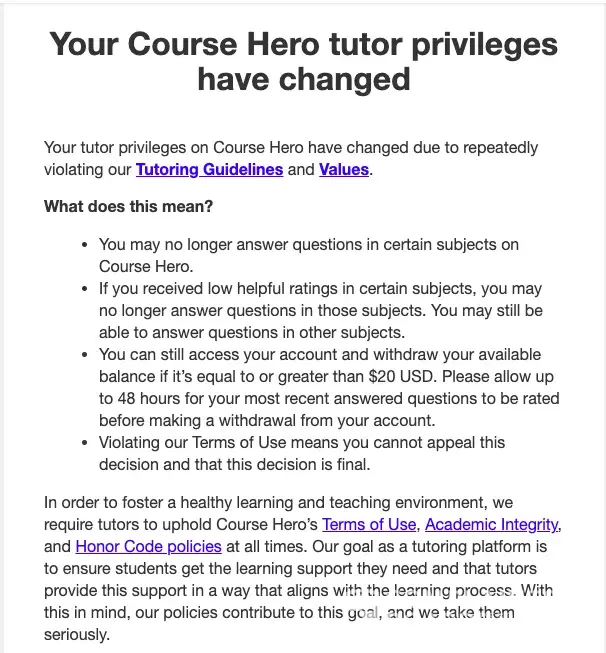Image resolution: width=606 pixels, height=653 pixels.
Task: Click the first bullet about certain subjects
Action: (308, 255)
